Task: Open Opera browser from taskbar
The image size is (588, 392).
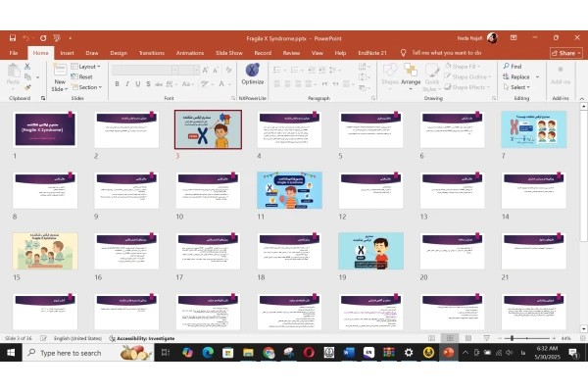Action: coord(309,353)
